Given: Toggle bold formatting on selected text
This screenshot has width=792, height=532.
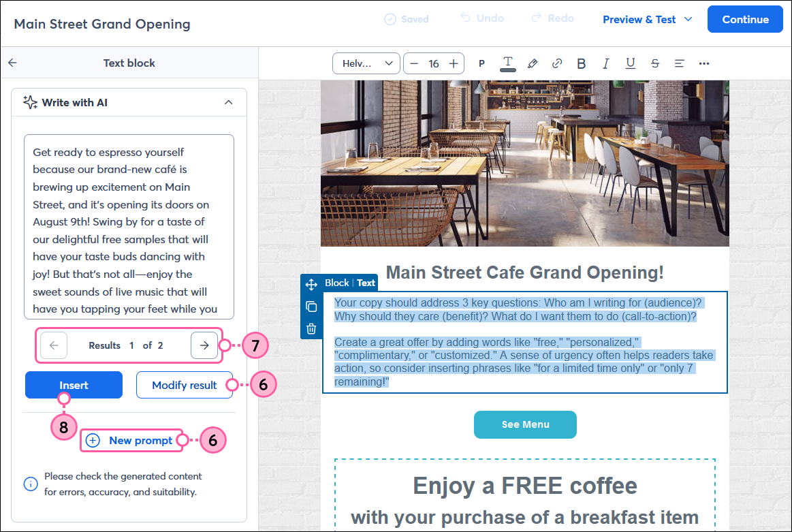Looking at the screenshot, I should pyautogui.click(x=581, y=63).
